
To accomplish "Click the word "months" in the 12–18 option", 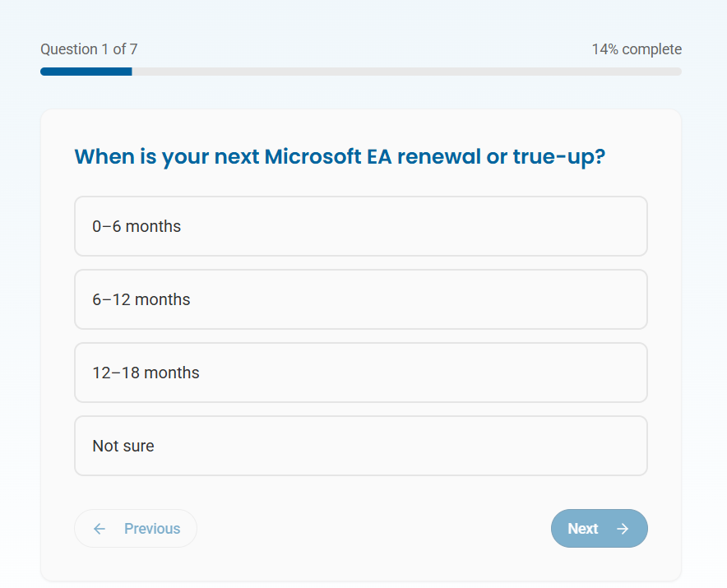I will (172, 373).
